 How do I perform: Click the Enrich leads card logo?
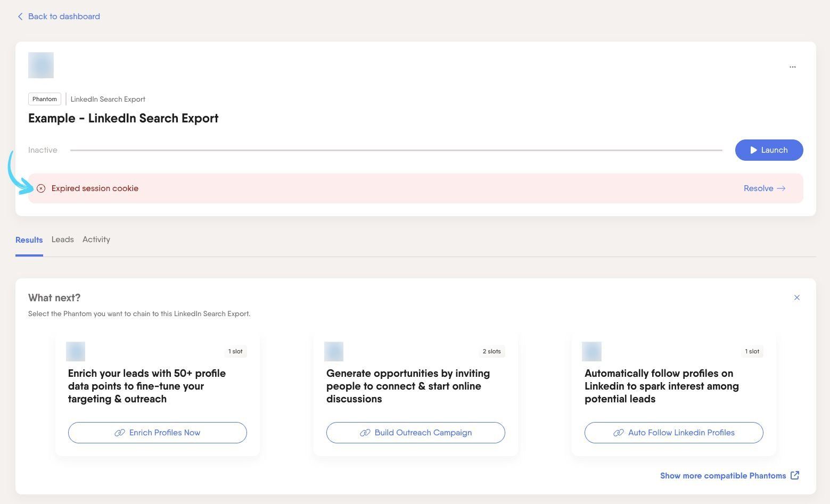coord(76,352)
